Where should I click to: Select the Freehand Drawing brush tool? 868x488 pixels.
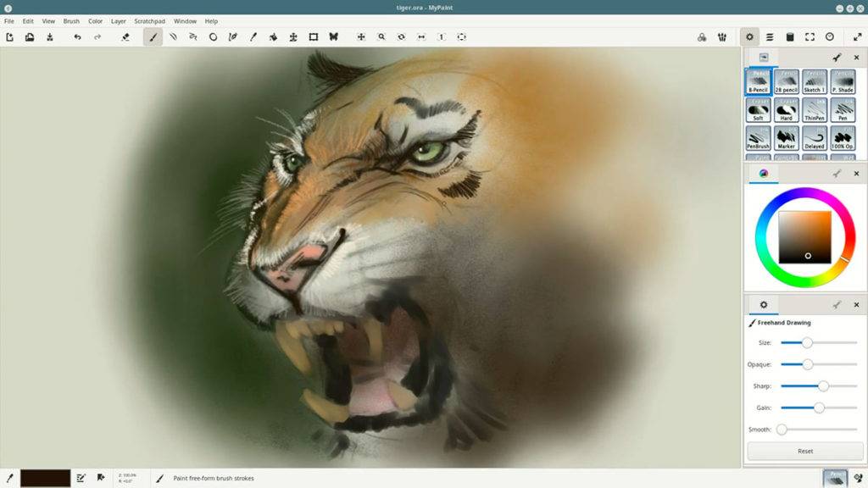[x=153, y=37]
